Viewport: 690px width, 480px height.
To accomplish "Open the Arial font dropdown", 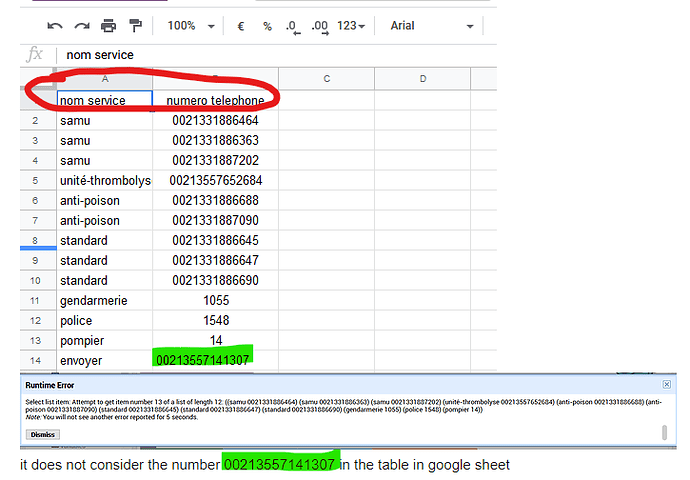I will tap(430, 26).
